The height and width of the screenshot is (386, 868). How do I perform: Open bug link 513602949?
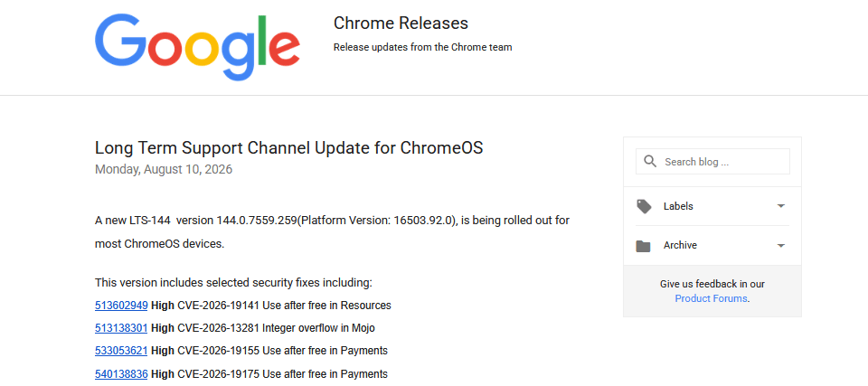coord(121,306)
